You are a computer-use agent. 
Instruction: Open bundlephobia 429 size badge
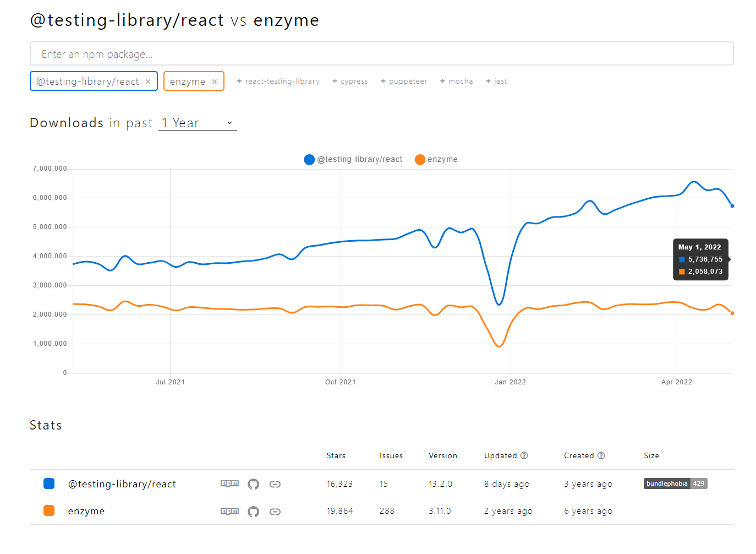[675, 484]
